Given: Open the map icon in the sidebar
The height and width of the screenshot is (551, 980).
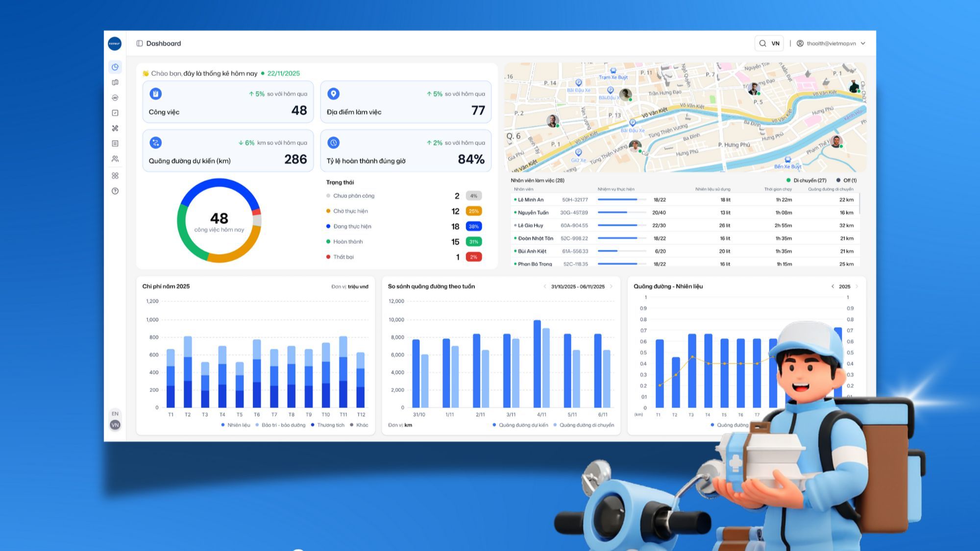Looking at the screenshot, I should tap(115, 82).
